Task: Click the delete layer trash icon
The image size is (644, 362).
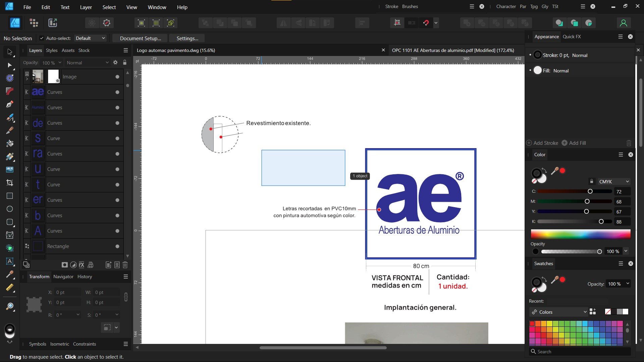Action: pyautogui.click(x=125, y=265)
